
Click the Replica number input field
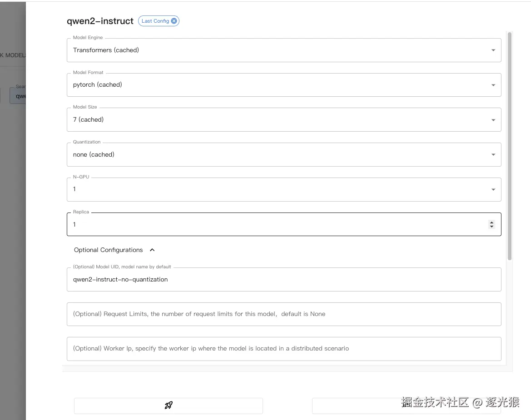tap(284, 224)
